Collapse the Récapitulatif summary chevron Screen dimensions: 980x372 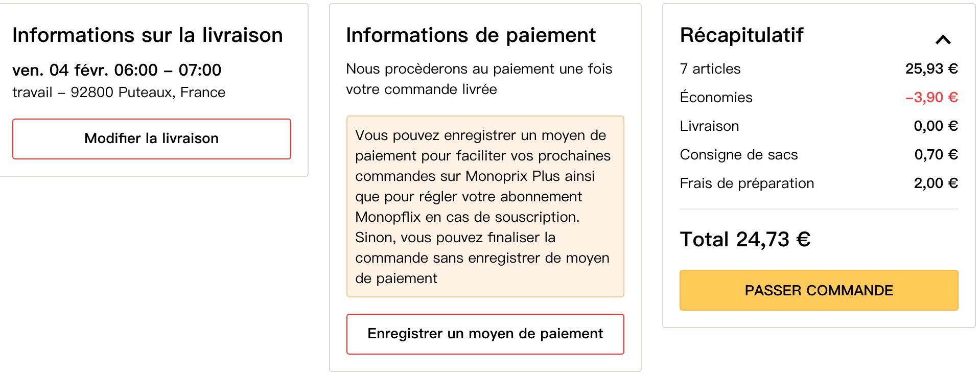(943, 40)
